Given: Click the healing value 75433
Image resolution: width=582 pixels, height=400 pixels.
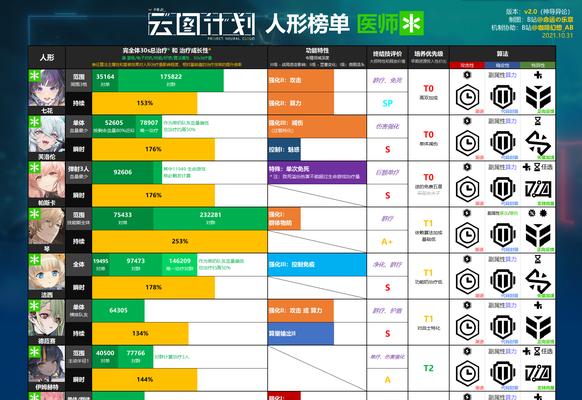Looking at the screenshot, I should pyautogui.click(x=123, y=214).
